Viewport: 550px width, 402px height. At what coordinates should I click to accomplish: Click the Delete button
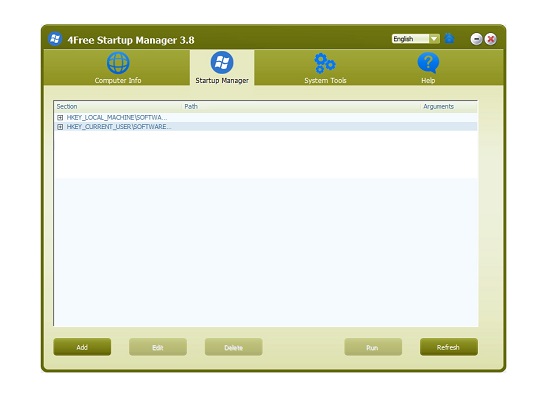[234, 347]
